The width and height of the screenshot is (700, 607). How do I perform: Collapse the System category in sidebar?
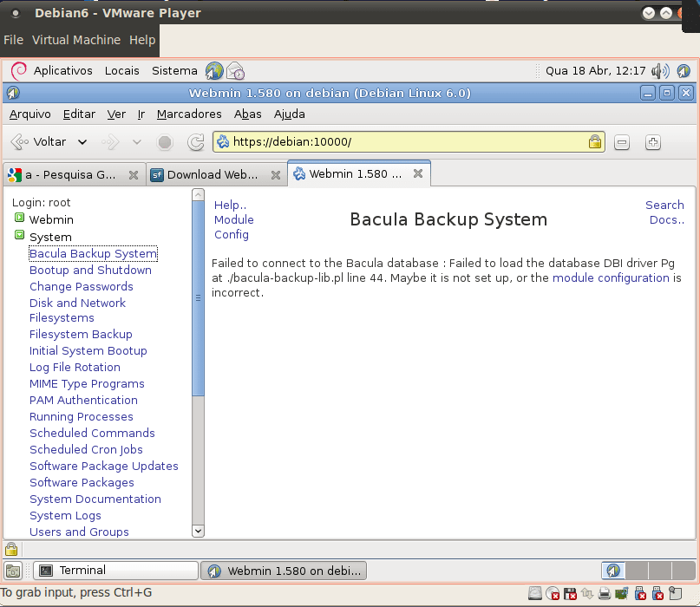pyautogui.click(x=19, y=235)
